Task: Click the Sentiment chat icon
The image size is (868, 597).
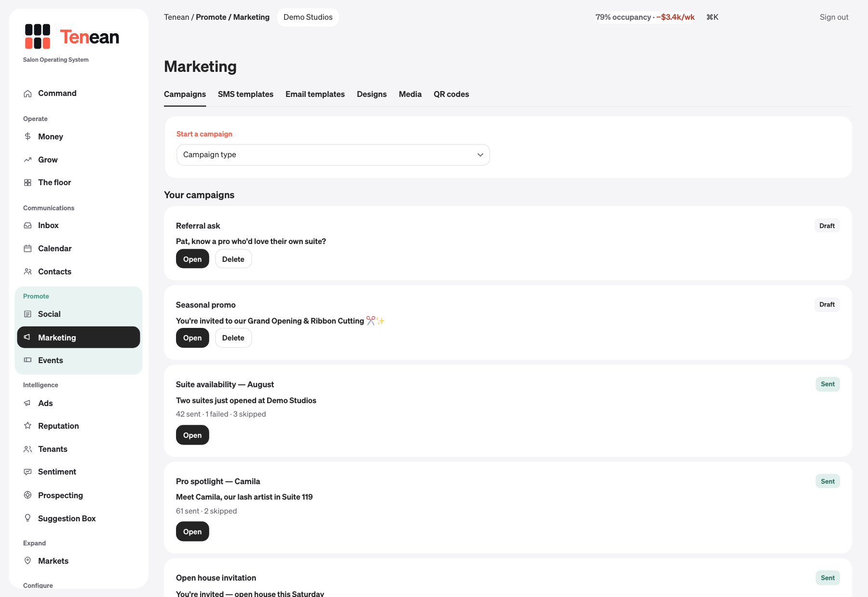Action: click(x=27, y=472)
